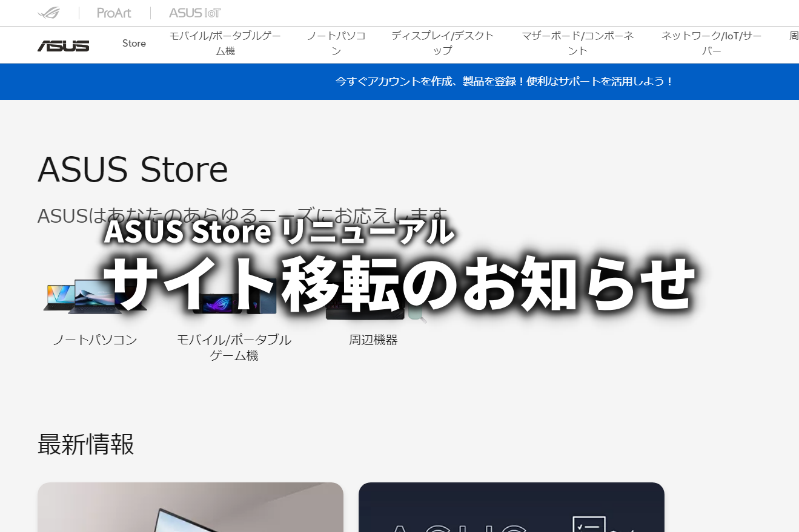
Task: Select the ASUS IoT brand logo
Action: point(194,13)
